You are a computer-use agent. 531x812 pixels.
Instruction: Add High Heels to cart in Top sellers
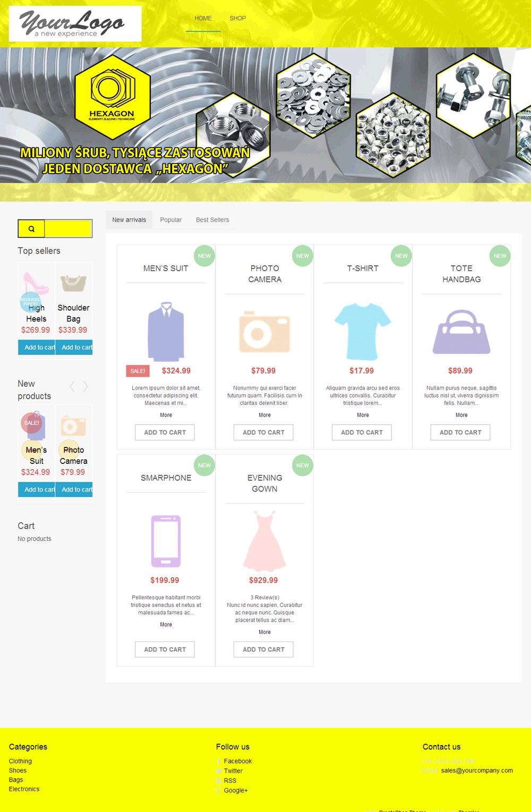click(37, 348)
